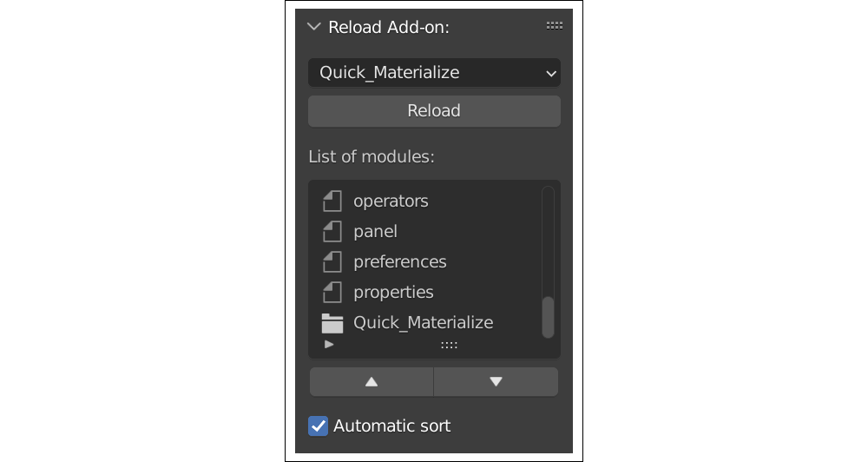Select the properties module entry

(393, 293)
